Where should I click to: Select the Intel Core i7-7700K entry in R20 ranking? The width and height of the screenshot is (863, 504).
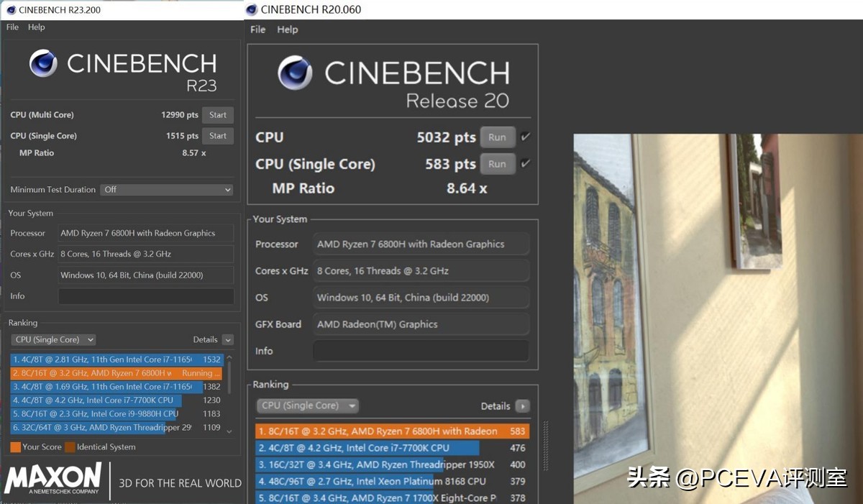[367, 448]
